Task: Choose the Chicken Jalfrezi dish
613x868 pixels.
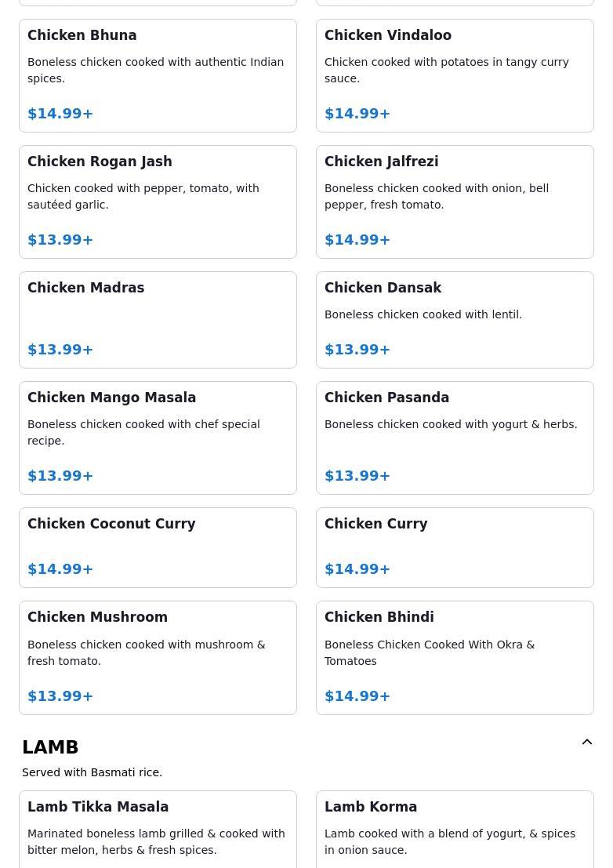Action: [x=455, y=202]
